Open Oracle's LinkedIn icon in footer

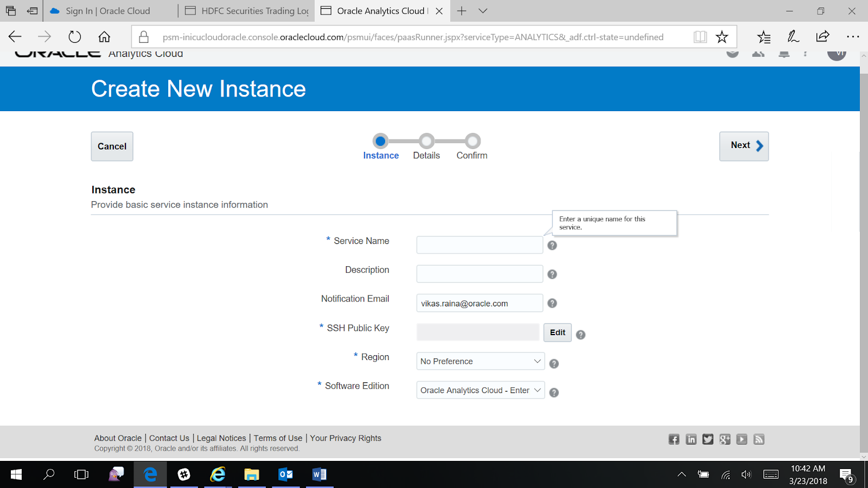[691, 439]
